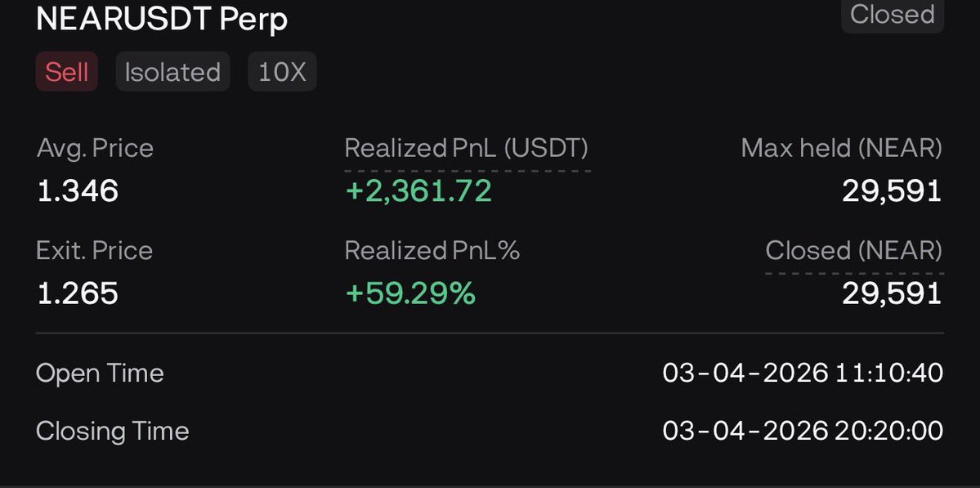Image resolution: width=980 pixels, height=488 pixels.
Task: Click the Open Time label
Action: (x=100, y=374)
